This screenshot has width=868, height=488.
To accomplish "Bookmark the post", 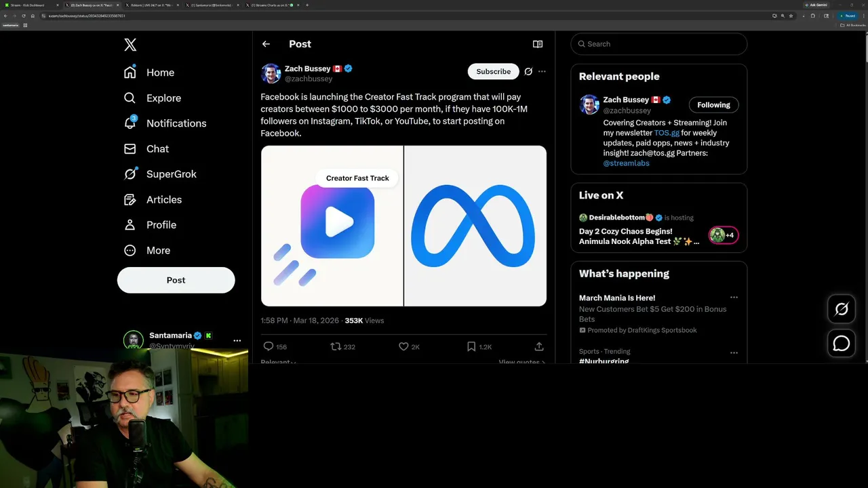I will (471, 346).
